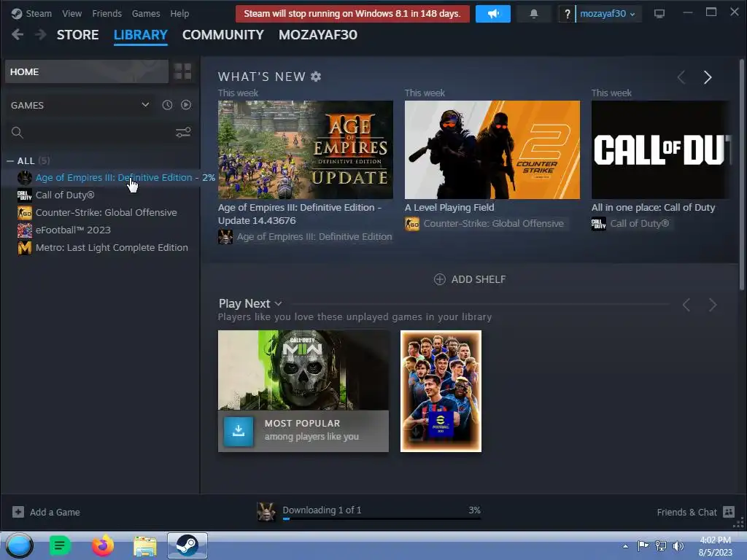Open the Games menu

pyautogui.click(x=146, y=13)
